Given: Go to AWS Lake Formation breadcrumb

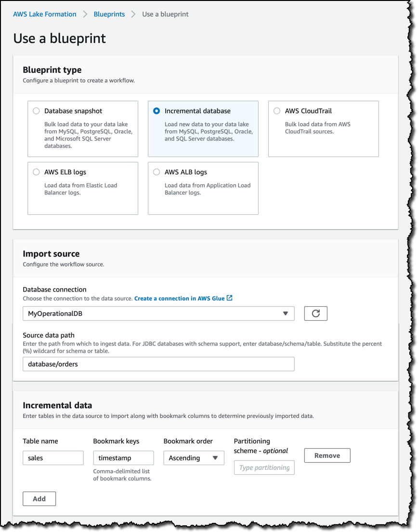Looking at the screenshot, I should (45, 14).
